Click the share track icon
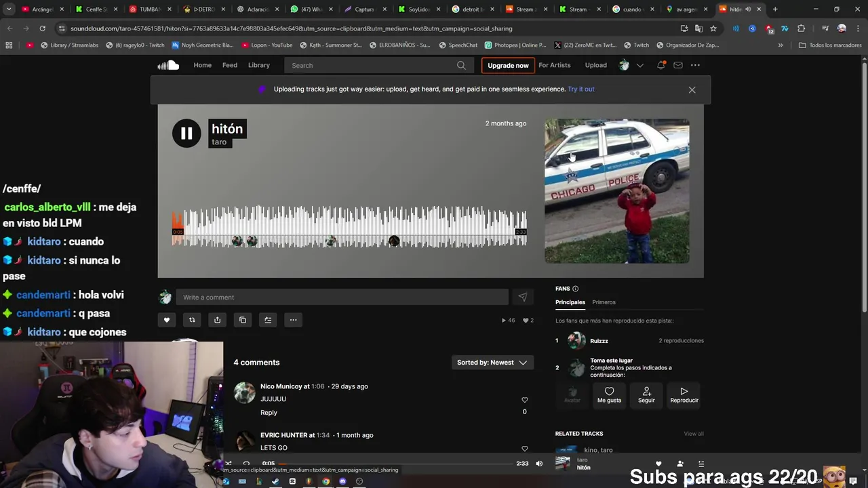The height and width of the screenshot is (488, 868). 217,320
